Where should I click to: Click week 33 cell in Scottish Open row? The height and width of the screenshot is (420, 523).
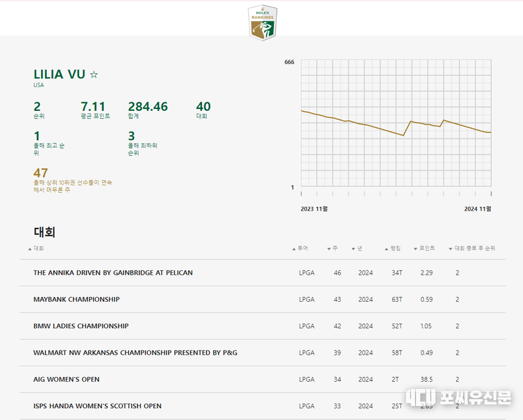coord(337,406)
